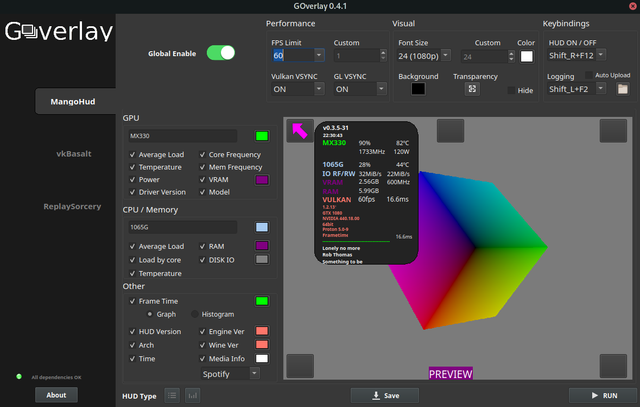
Task: Uncheck GPU Core Frequency checkbox
Action: [202, 155]
